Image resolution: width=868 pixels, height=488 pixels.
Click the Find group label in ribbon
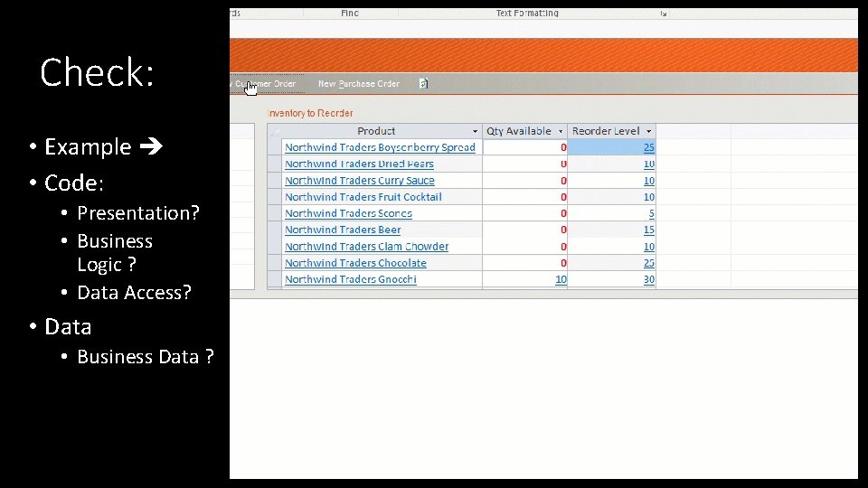click(x=350, y=14)
